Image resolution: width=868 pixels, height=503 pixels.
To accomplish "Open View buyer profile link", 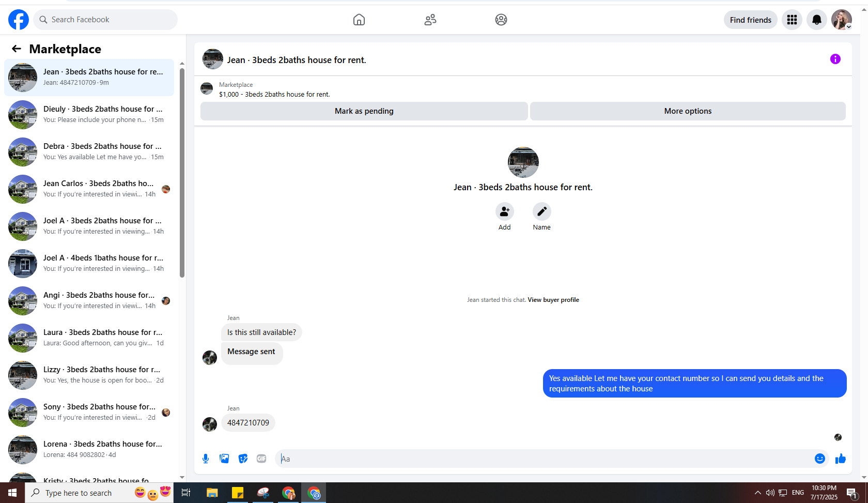I will (x=553, y=300).
